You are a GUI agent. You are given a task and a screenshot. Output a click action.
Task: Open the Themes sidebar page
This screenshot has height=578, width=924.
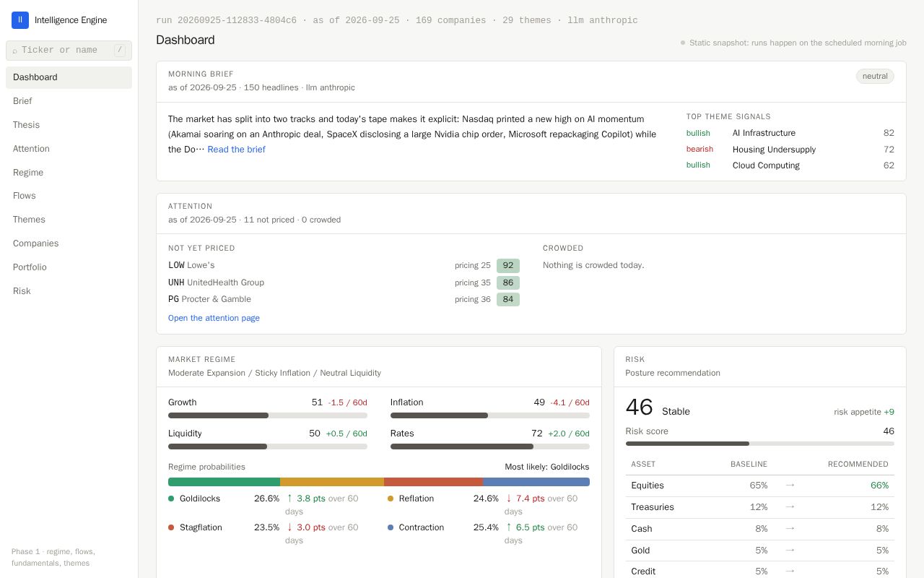(69, 220)
